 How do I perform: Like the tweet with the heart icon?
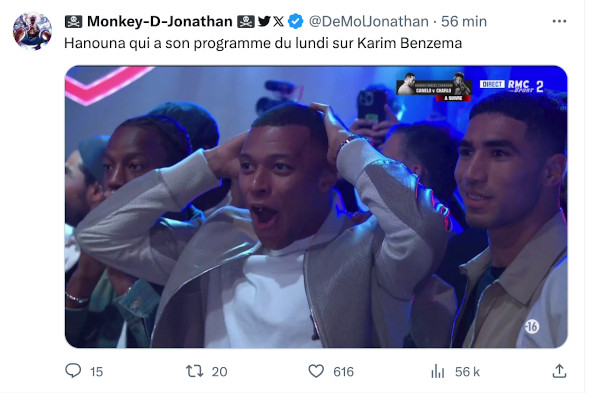[x=316, y=371]
